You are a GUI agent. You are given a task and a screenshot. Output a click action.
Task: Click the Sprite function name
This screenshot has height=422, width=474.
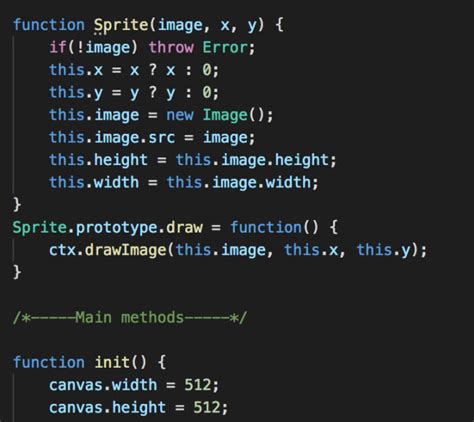tap(121, 25)
